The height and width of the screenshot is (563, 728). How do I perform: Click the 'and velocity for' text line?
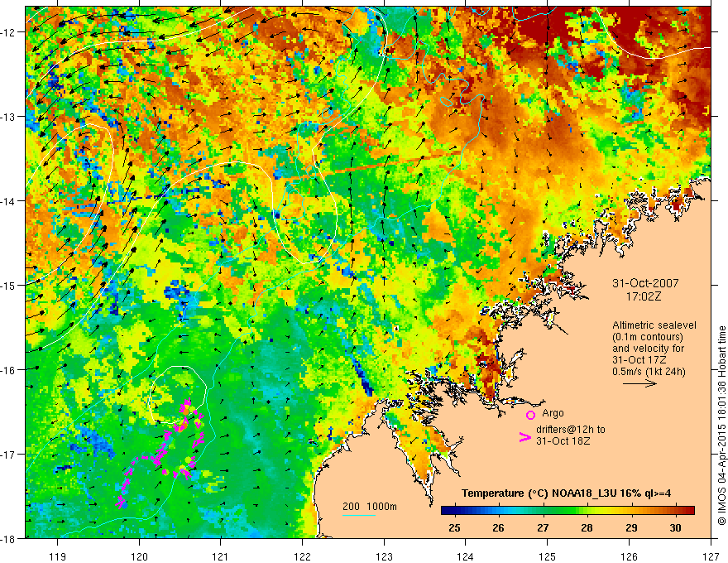pos(648,349)
